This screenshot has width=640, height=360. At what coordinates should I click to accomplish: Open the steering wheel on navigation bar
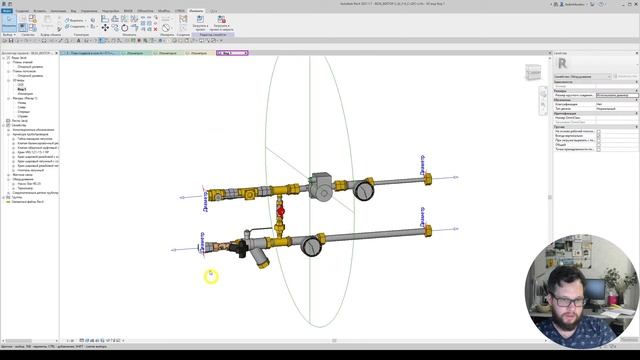(543, 93)
